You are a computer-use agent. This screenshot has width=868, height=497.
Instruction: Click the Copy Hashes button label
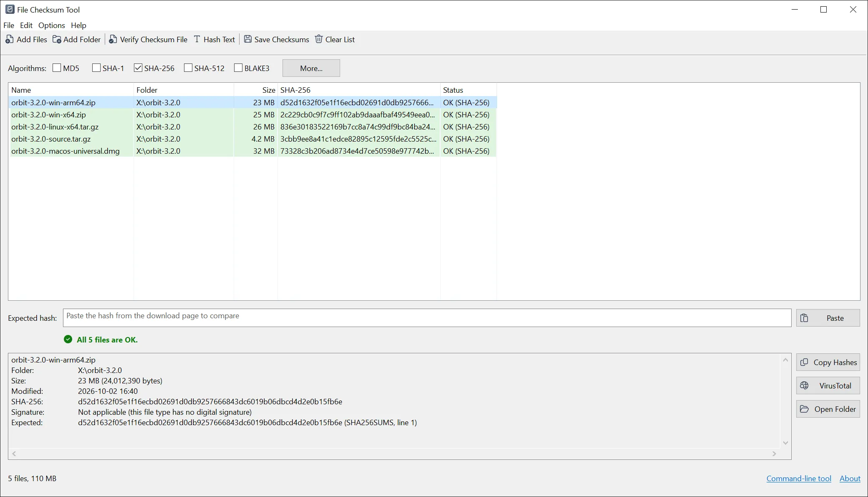pos(835,363)
